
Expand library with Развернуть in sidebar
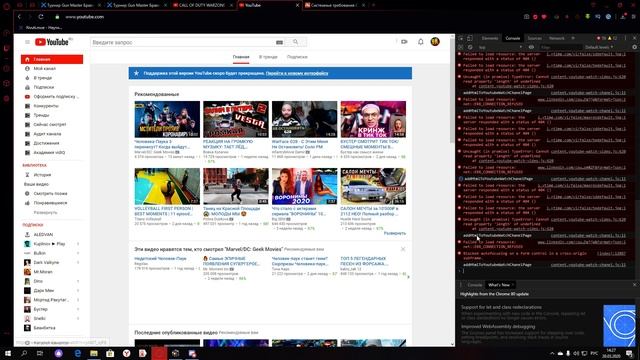coord(46,212)
